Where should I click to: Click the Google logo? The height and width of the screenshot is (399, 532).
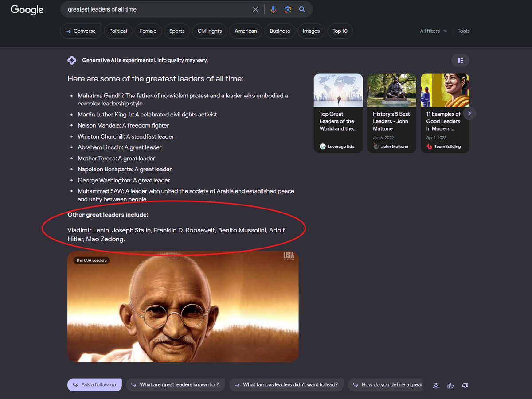point(27,10)
